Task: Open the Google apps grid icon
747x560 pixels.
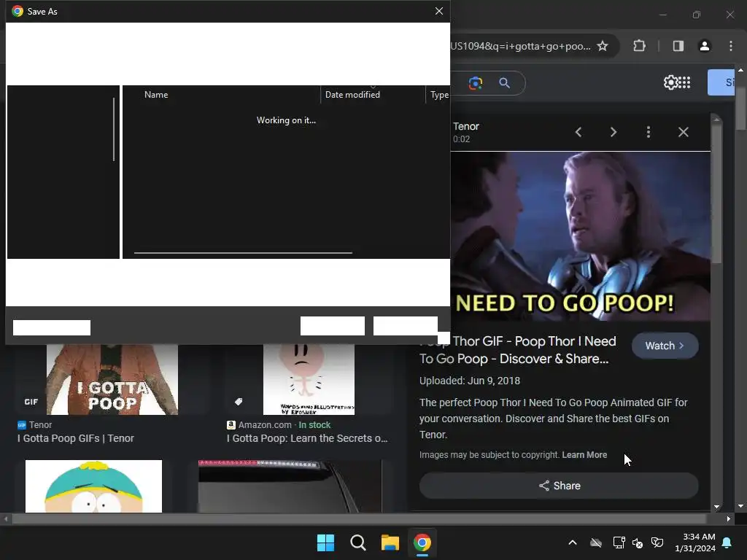Action: click(684, 82)
